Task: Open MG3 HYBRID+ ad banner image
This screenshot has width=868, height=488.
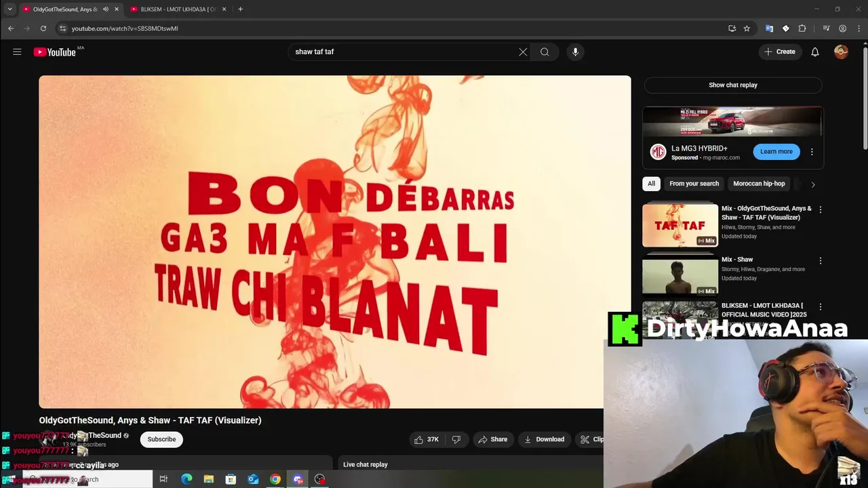Action: click(x=733, y=122)
